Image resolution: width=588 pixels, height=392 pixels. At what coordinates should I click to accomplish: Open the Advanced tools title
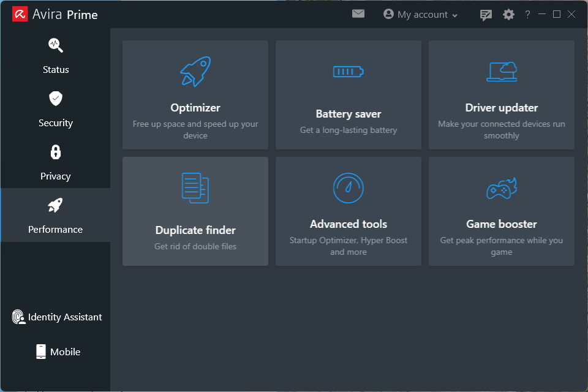point(349,224)
